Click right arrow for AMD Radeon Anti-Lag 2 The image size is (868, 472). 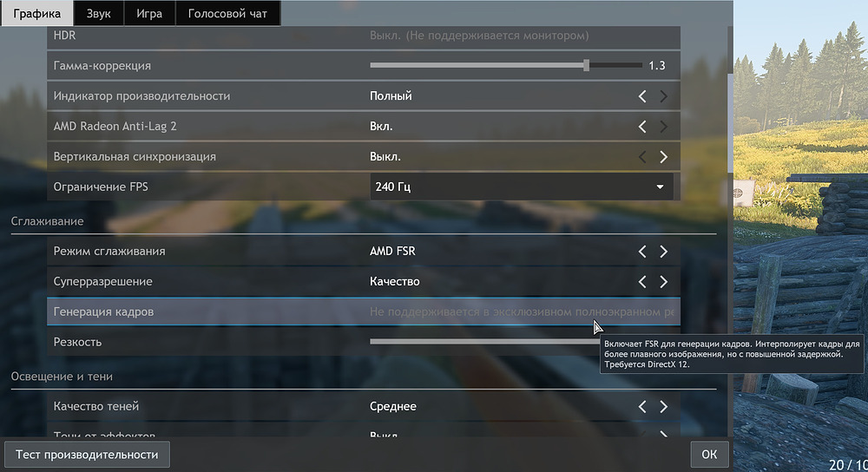coord(663,127)
